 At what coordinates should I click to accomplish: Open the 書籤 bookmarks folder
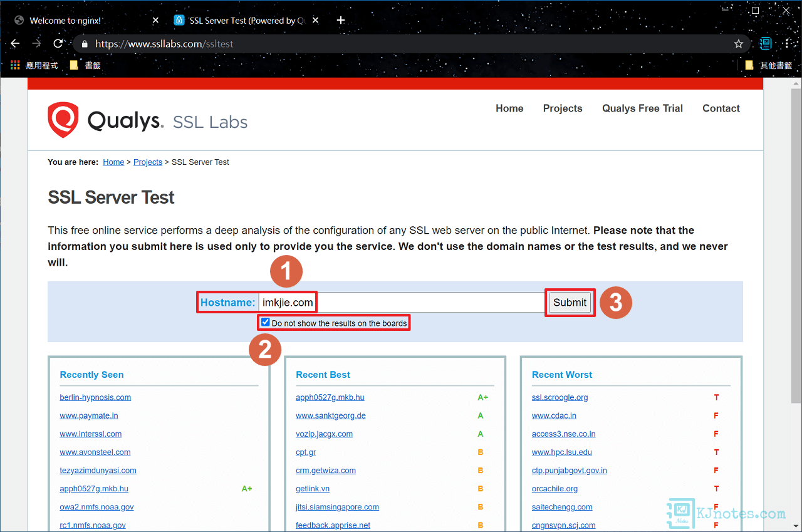tap(85, 65)
